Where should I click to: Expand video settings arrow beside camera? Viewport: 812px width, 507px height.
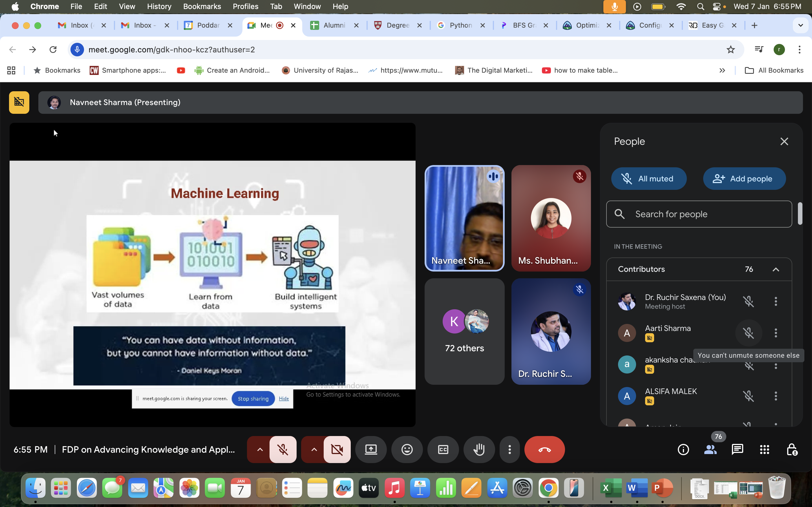click(x=314, y=449)
